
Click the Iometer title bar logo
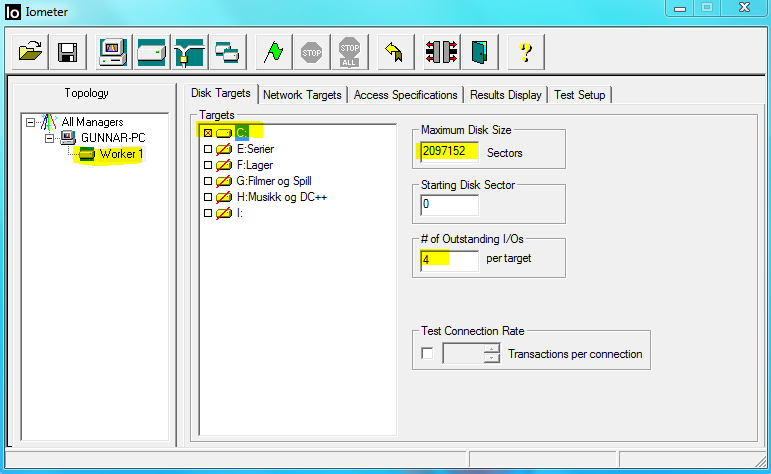coord(13,12)
